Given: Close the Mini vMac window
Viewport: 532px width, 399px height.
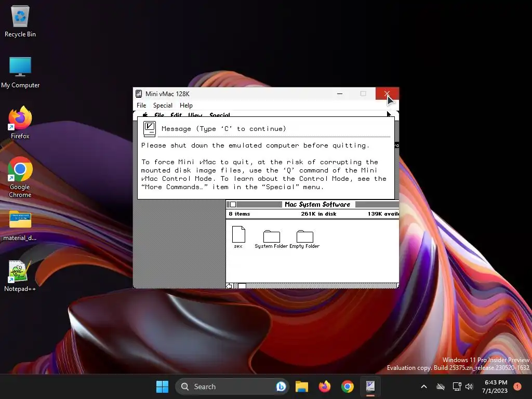Looking at the screenshot, I should click(387, 94).
